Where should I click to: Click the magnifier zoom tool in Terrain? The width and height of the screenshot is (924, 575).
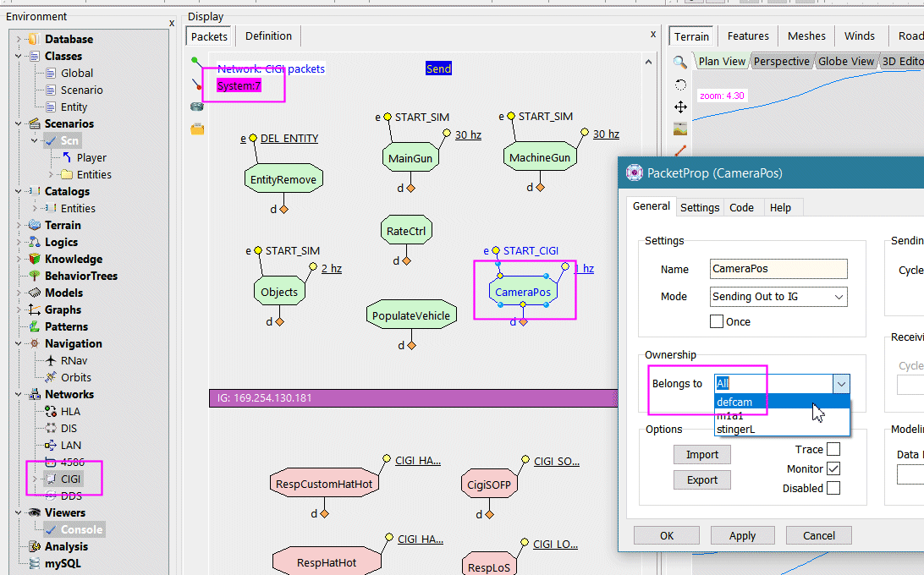point(680,62)
